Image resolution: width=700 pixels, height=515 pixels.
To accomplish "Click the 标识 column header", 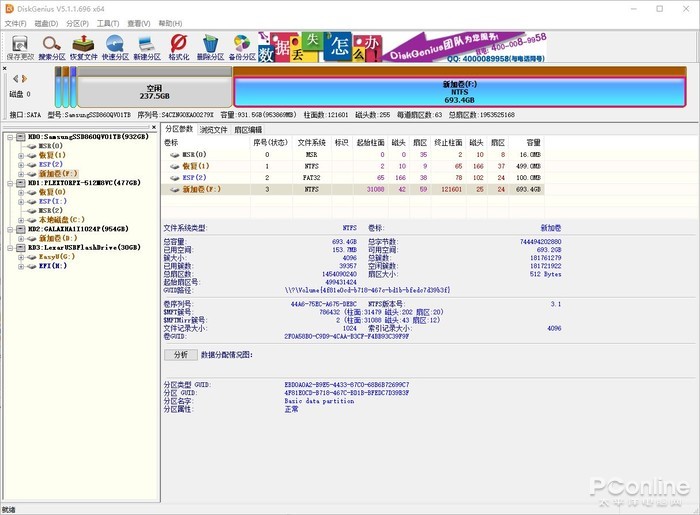I will pos(342,143).
